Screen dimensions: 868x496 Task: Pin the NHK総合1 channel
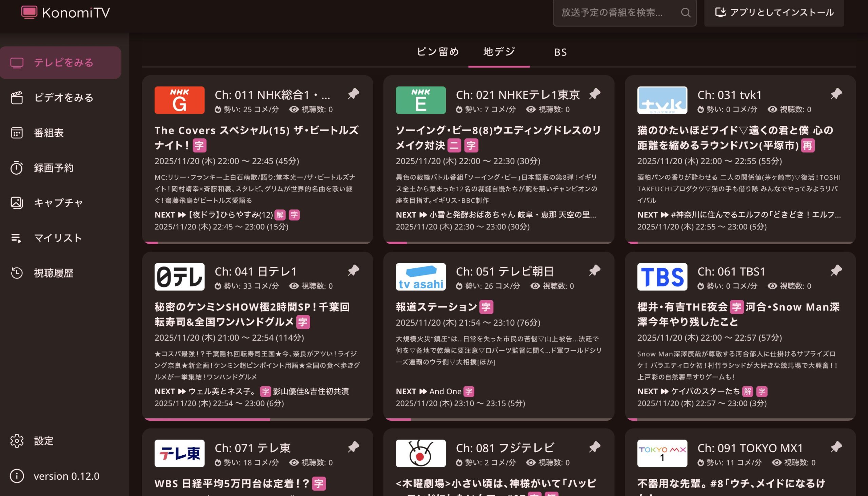(353, 94)
